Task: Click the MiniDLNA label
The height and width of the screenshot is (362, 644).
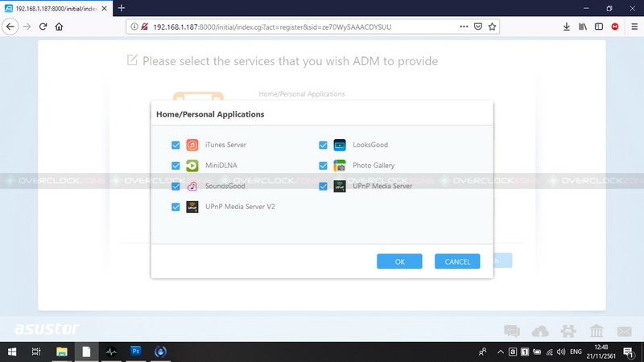Action: click(x=221, y=166)
